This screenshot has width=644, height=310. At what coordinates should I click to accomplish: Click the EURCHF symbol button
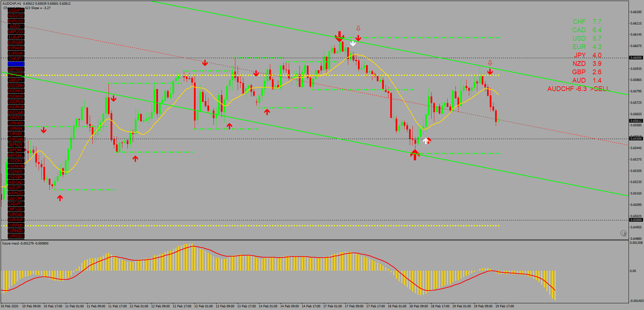(16, 53)
